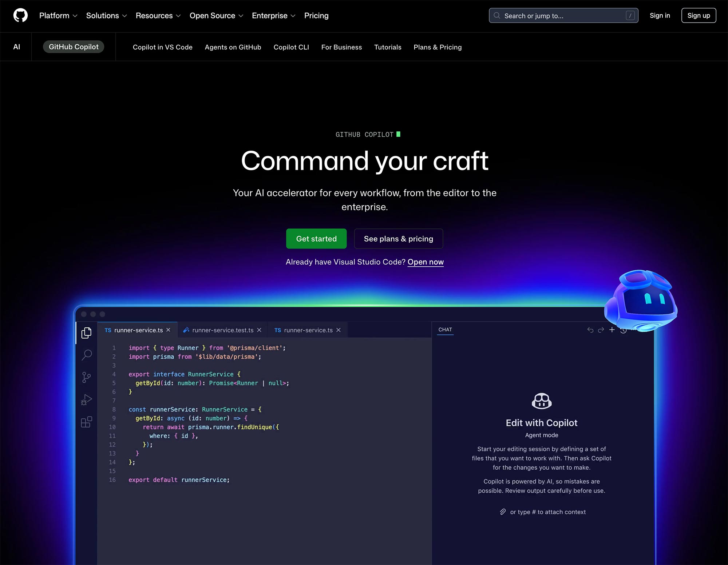
Task: Click the 'Edit with Copilot' heading
Action: coord(542,423)
